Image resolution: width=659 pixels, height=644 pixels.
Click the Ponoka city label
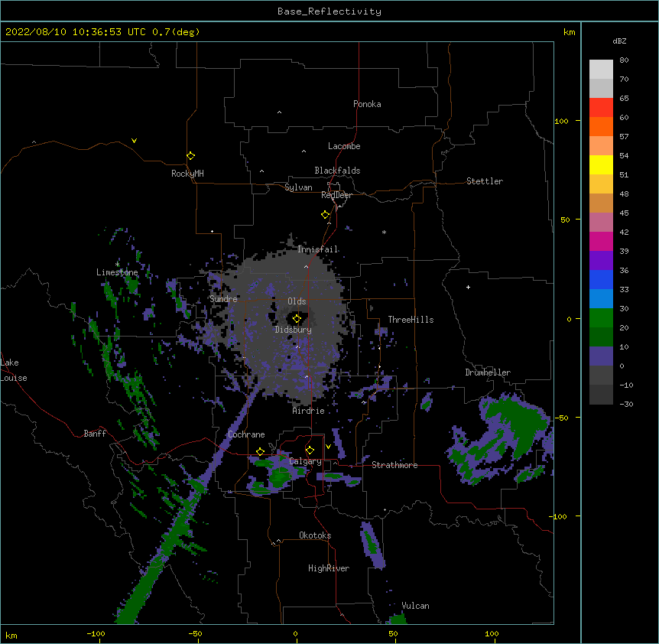coord(367,104)
